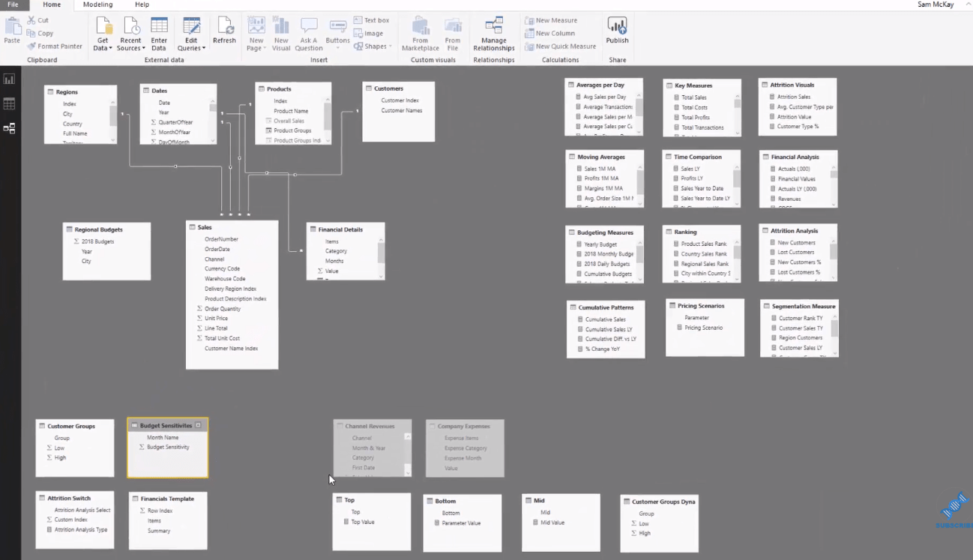Open the Get Data icon
Image resolution: width=973 pixels, height=560 pixels.
click(103, 25)
